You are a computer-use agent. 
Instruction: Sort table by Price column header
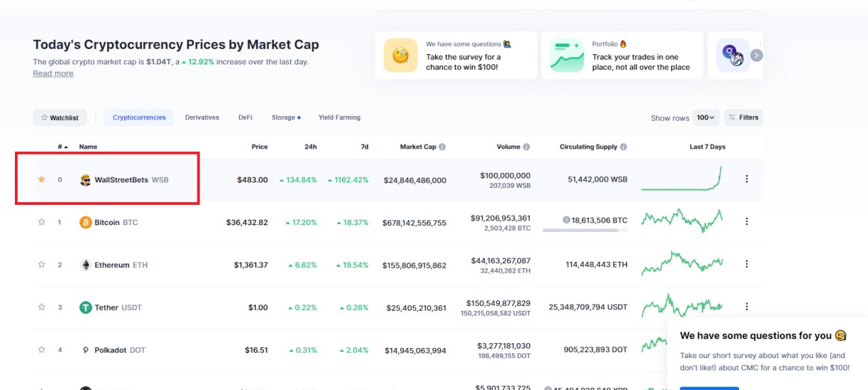(259, 147)
